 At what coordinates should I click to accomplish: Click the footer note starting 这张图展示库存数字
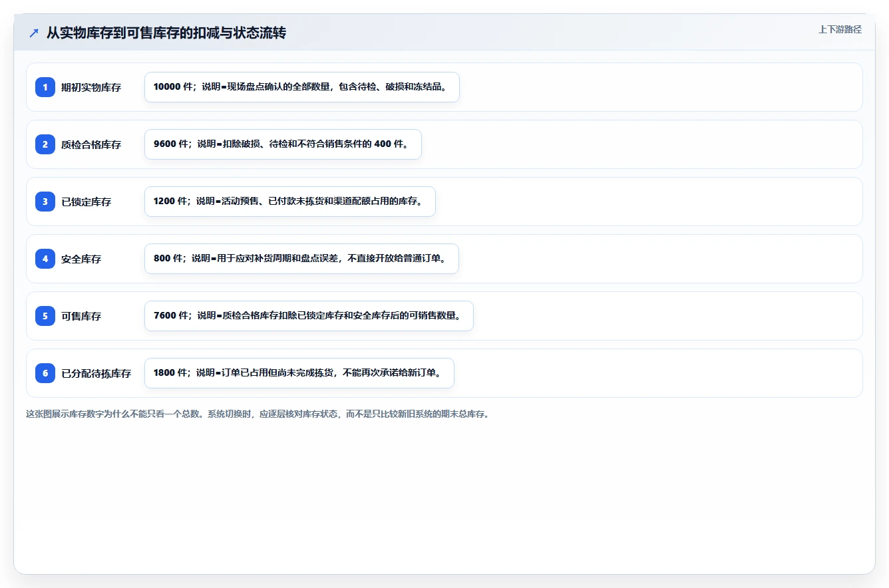(258, 414)
